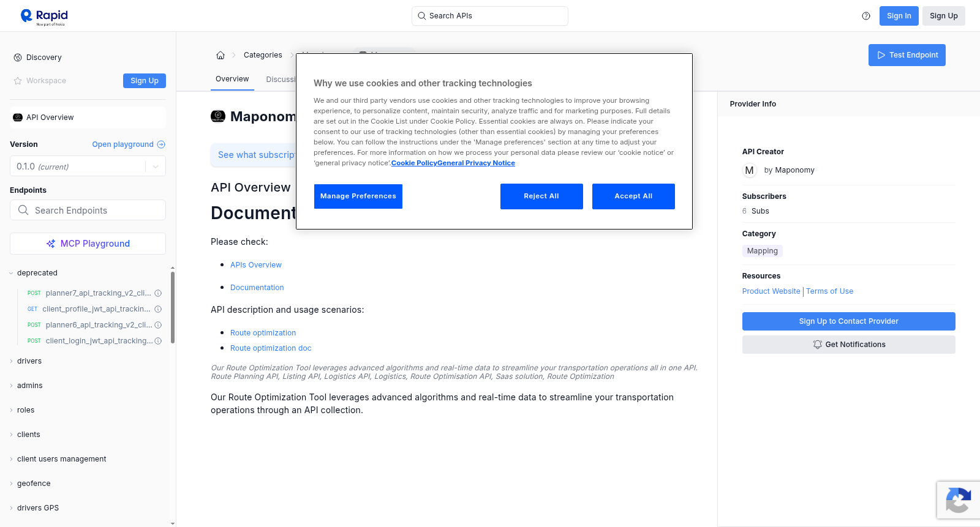The height and width of the screenshot is (527, 980).
Task: Open the Route optimization link
Action: tap(263, 333)
